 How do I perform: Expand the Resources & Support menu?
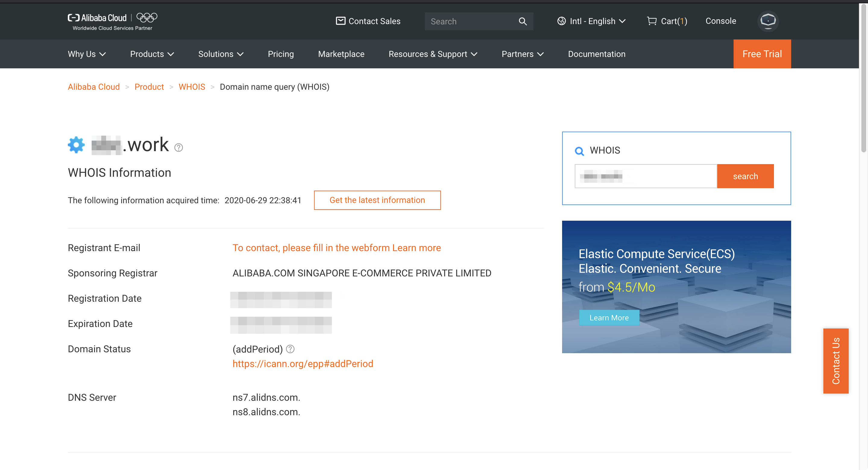(433, 54)
